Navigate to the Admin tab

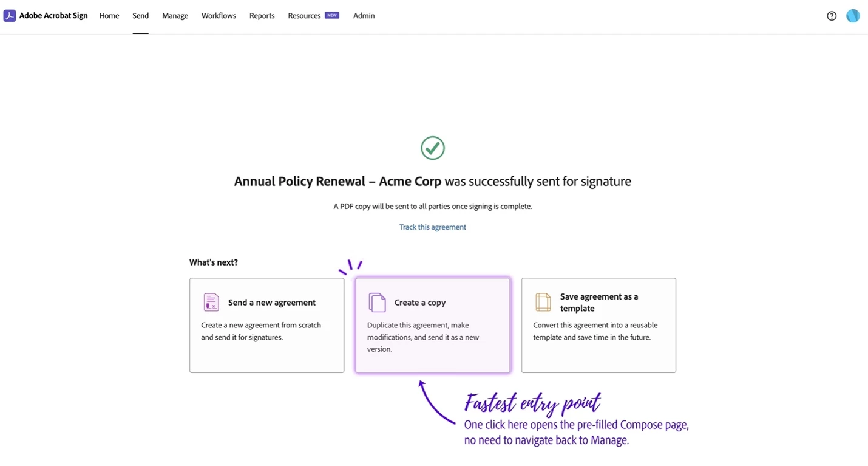(364, 16)
